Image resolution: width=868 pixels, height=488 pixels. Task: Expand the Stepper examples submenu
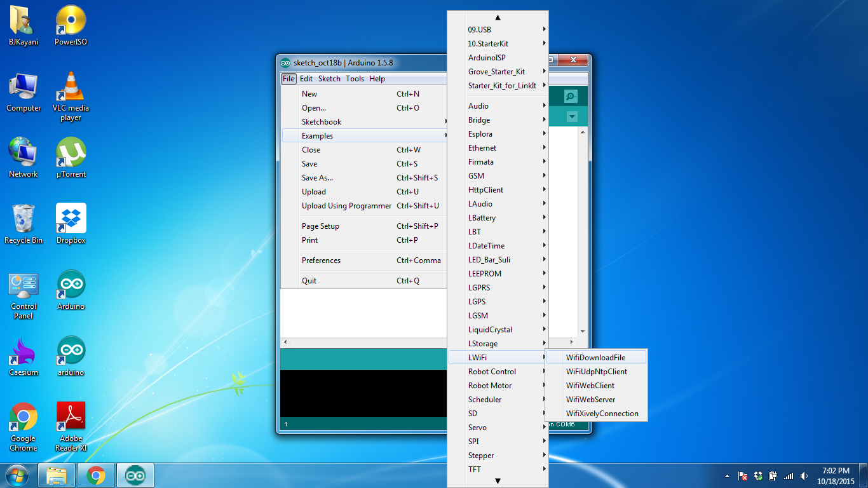tap(498, 456)
